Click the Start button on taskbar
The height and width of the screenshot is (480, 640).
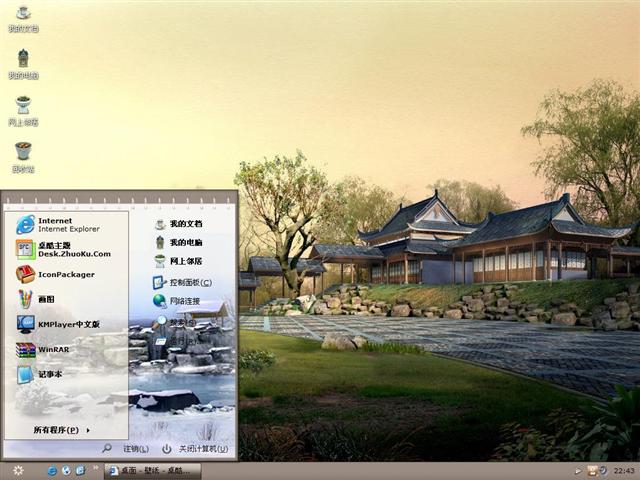pos(18,471)
